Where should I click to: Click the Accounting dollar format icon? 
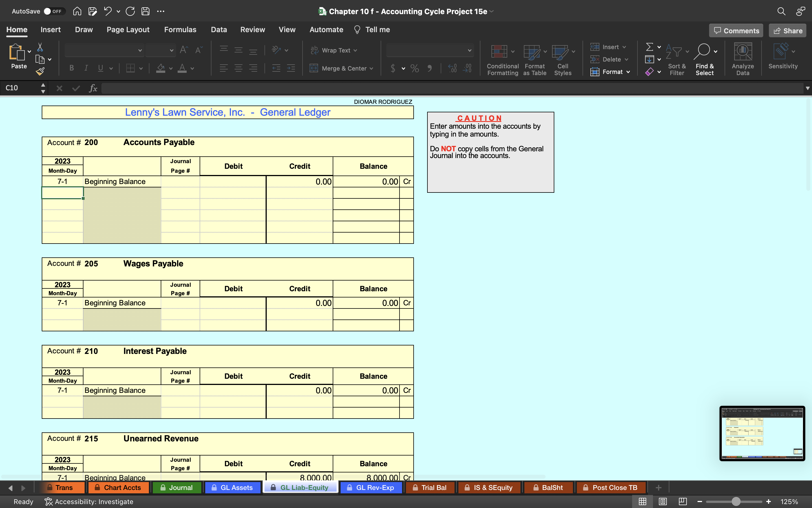click(x=393, y=68)
